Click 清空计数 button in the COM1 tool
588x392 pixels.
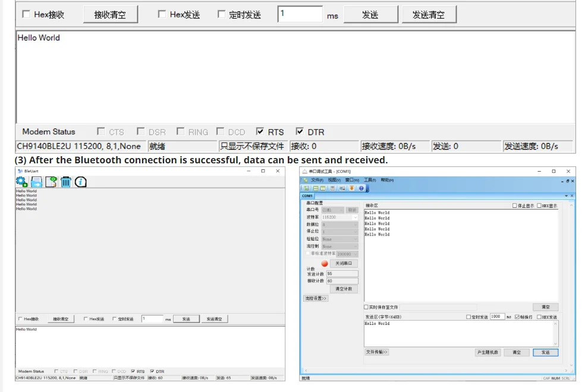(x=344, y=289)
